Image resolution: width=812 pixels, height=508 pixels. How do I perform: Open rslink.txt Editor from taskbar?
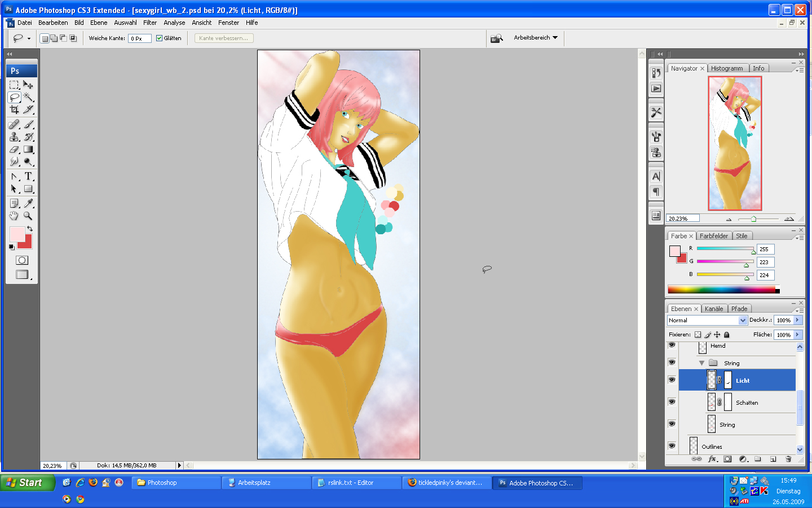coord(356,483)
